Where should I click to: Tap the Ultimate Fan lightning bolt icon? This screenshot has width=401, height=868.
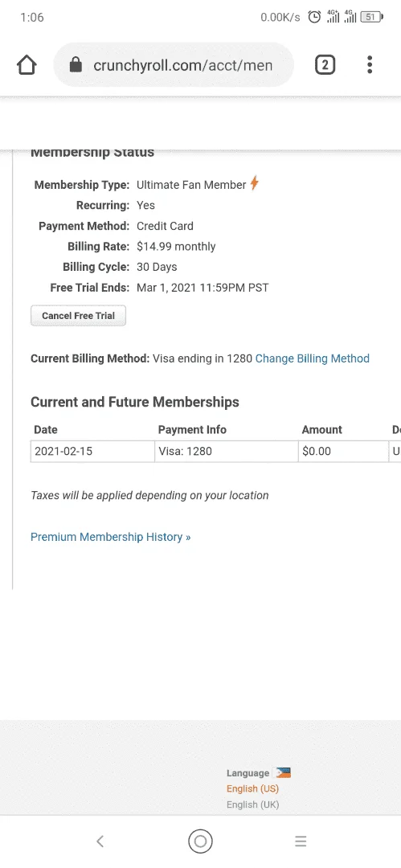click(x=254, y=183)
